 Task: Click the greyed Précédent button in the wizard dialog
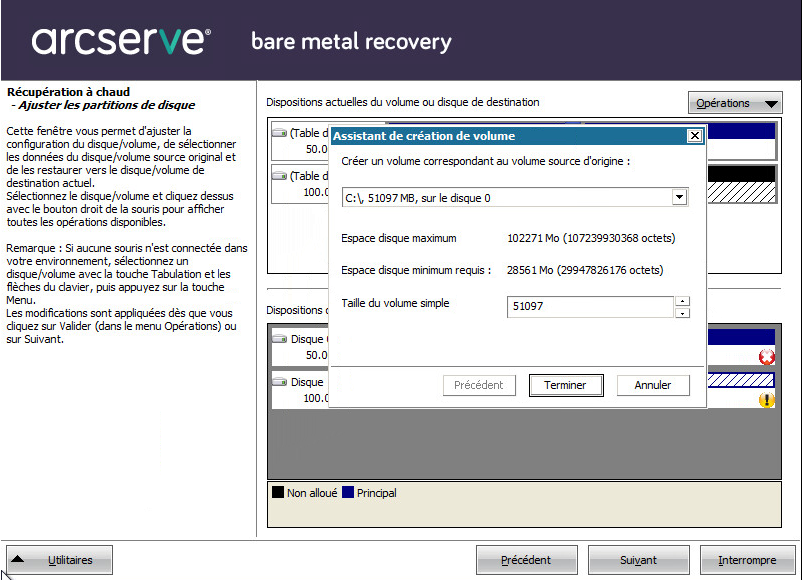(x=479, y=385)
